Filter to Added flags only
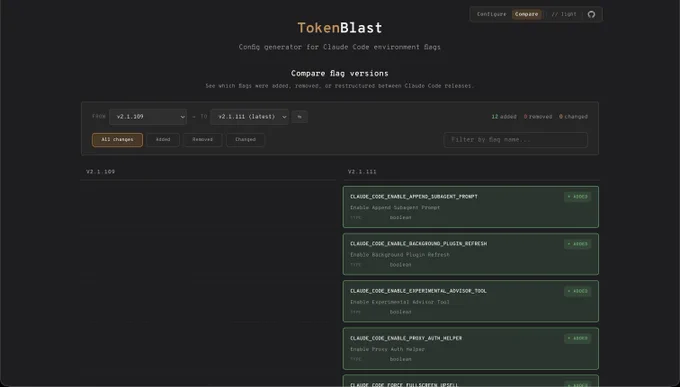Screen dimensions: 680x387 163,140
